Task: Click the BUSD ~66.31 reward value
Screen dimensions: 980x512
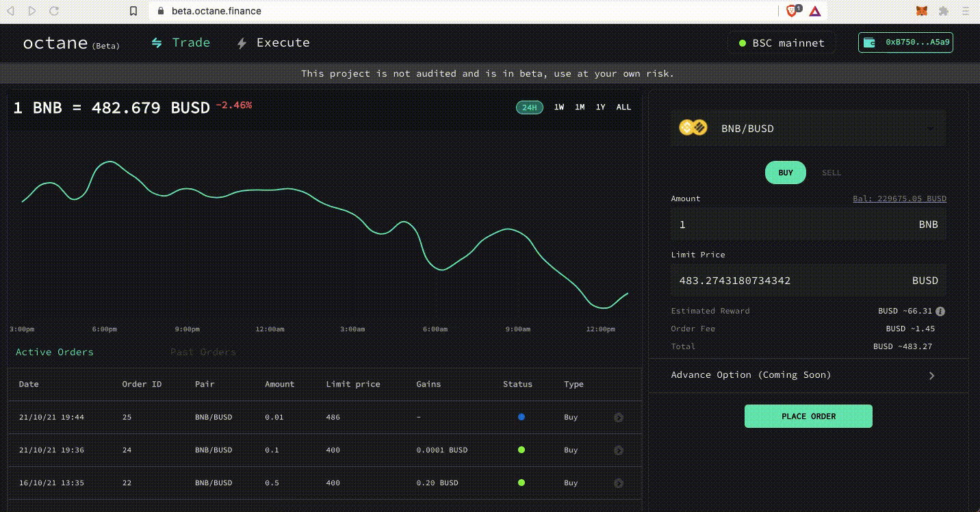Action: pos(905,311)
